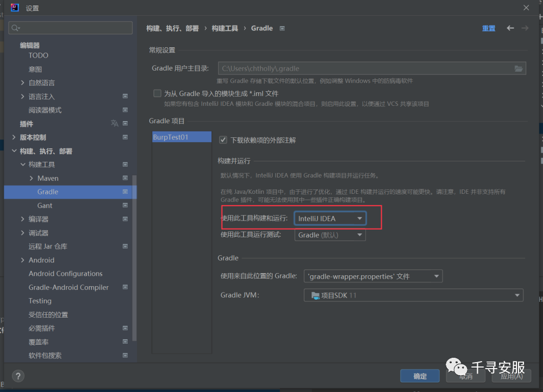Expand the 编译器 tree node
543x392 pixels.
pyautogui.click(x=22, y=219)
